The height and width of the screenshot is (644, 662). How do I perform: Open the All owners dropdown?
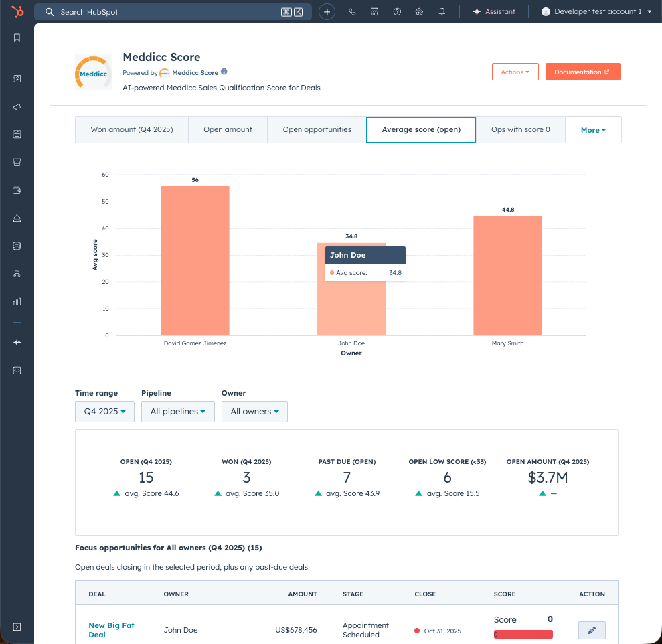[254, 411]
